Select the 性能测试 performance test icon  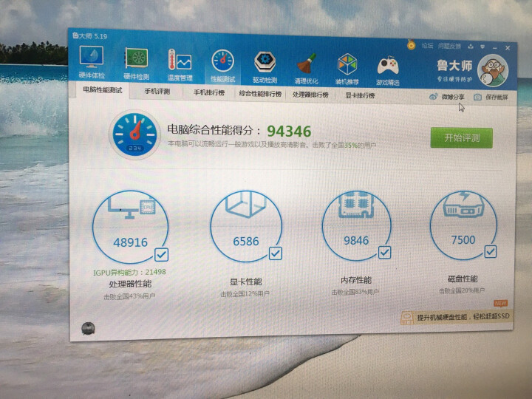[223, 66]
